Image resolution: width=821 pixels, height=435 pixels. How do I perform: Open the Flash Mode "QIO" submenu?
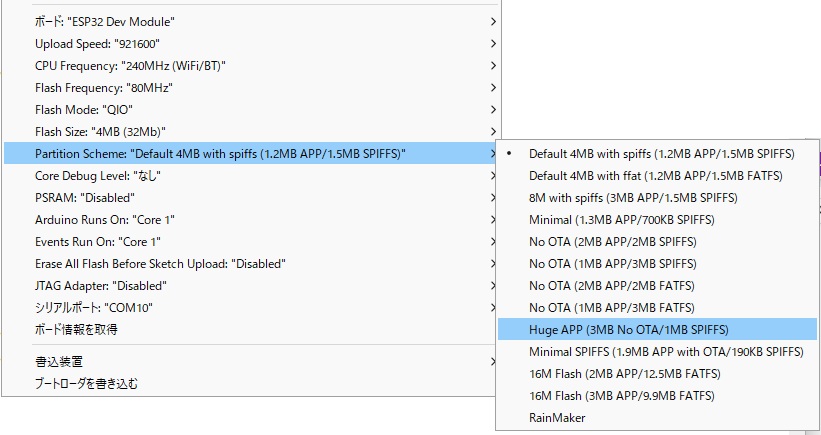250,109
